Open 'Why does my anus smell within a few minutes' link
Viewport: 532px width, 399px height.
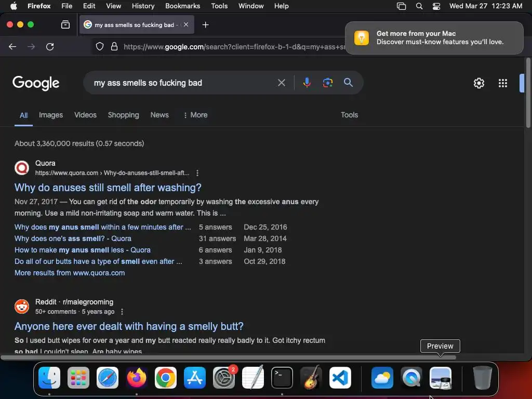tap(103, 228)
